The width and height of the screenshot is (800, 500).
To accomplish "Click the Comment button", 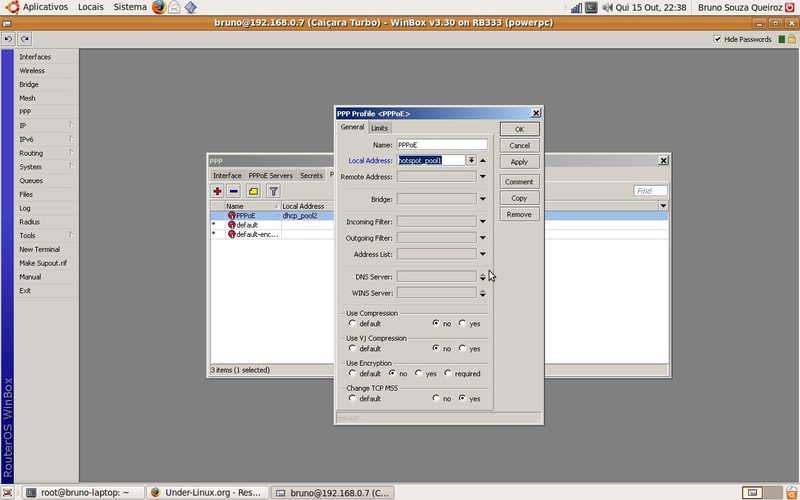I will click(x=519, y=182).
